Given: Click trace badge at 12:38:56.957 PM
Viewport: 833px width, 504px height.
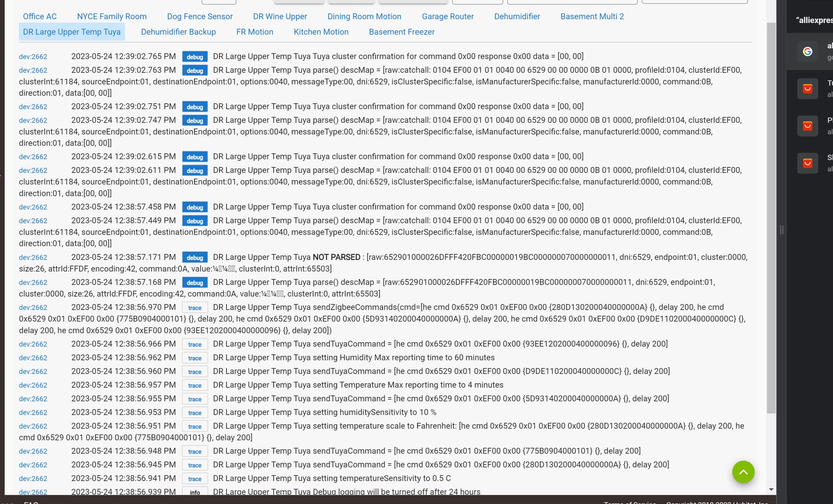Looking at the screenshot, I should click(195, 385).
